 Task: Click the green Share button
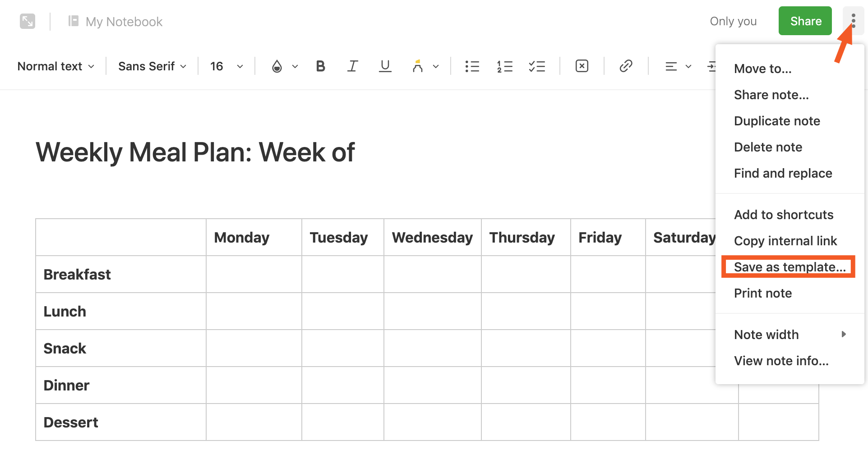click(x=805, y=21)
